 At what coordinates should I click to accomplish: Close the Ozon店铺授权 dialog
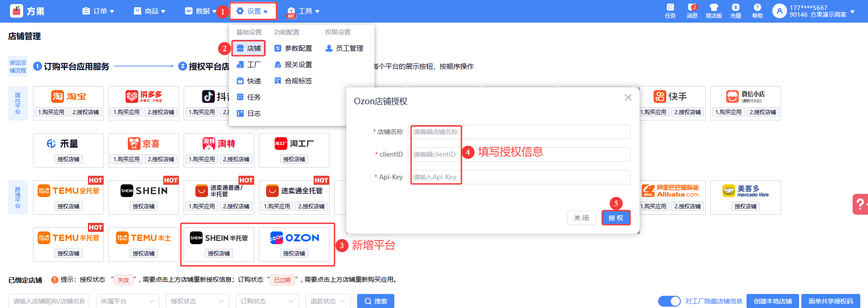(628, 97)
